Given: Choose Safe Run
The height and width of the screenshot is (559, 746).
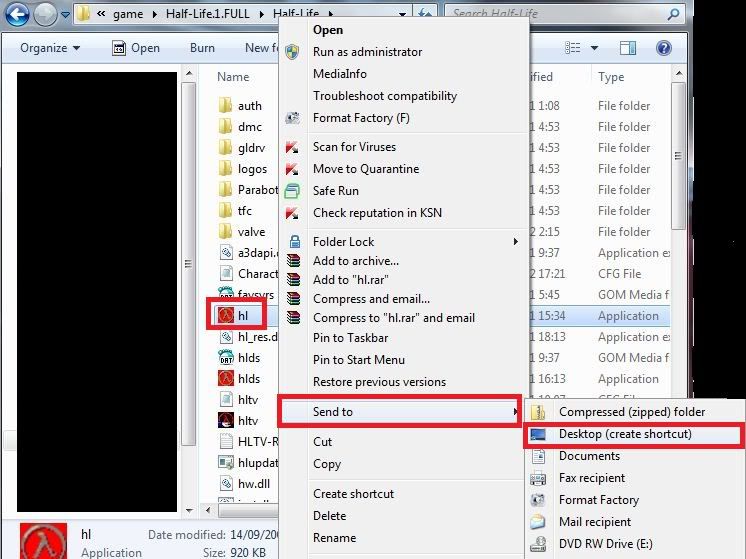Looking at the screenshot, I should point(336,190).
